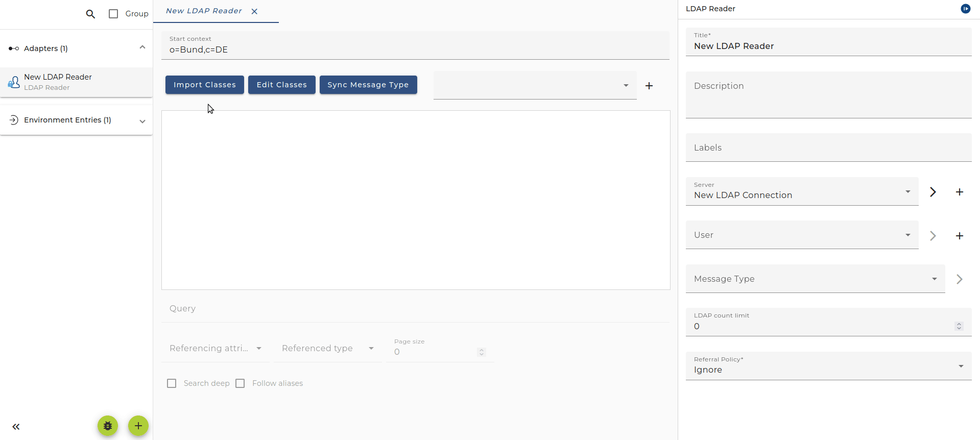Adjust the Page size stepper
The image size is (980, 440).
pos(481,352)
